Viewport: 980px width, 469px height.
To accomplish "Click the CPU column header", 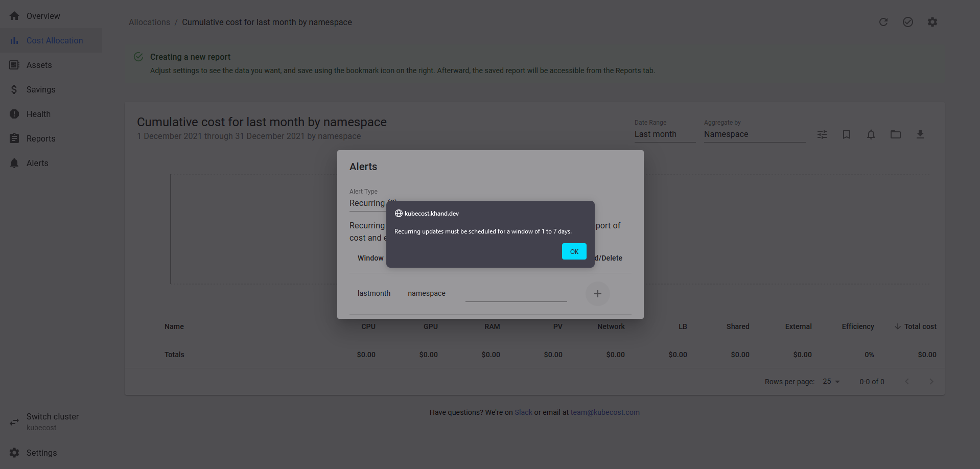I will coord(368,326).
